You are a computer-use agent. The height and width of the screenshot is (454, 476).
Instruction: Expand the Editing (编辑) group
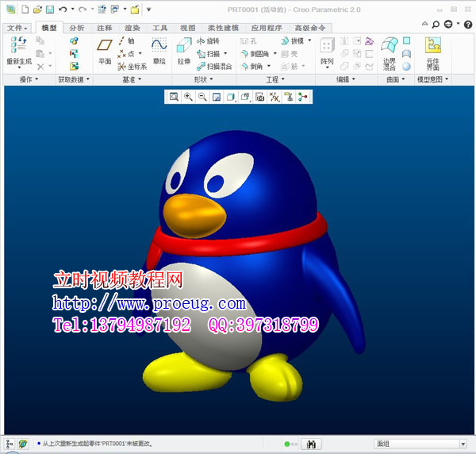point(345,79)
